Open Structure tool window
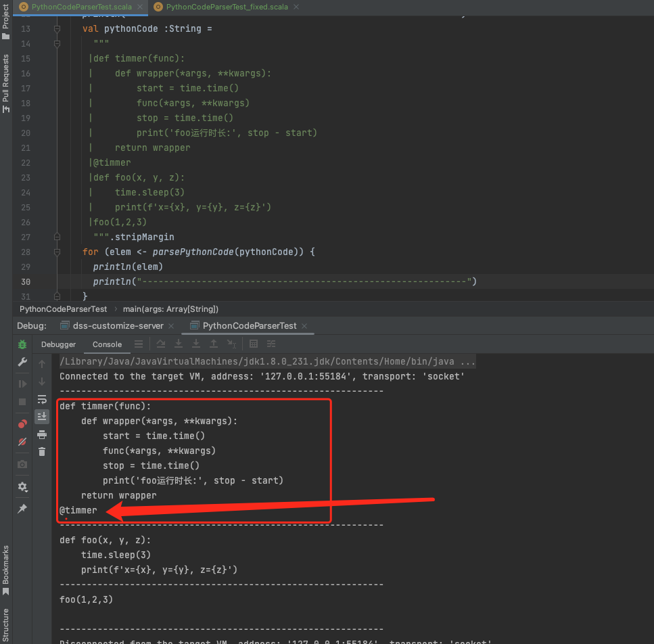 click(x=6, y=625)
